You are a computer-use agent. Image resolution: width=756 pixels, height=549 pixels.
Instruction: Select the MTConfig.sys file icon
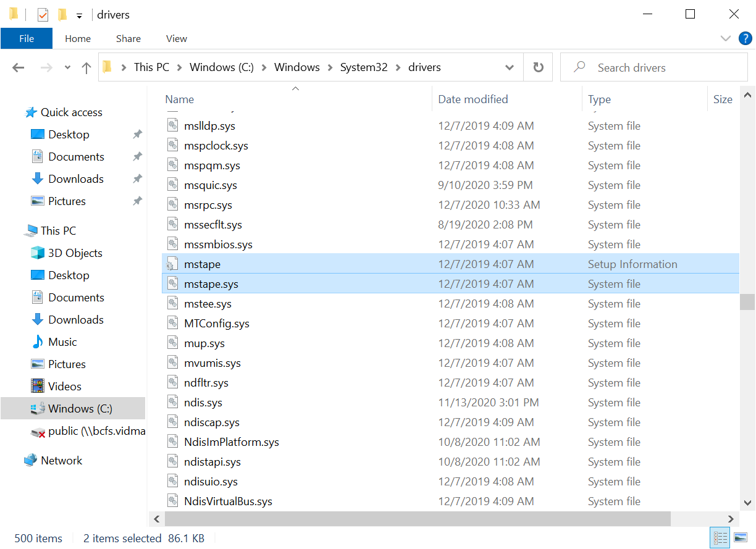tap(172, 324)
